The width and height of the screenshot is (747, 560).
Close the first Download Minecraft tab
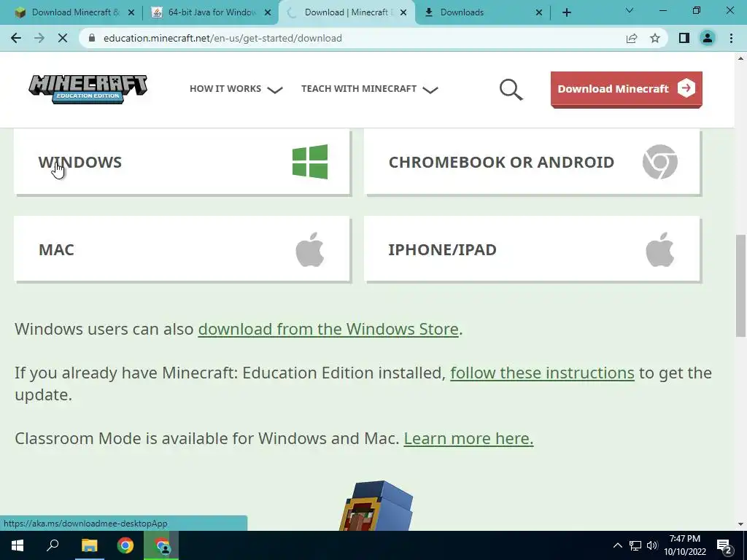click(x=131, y=12)
